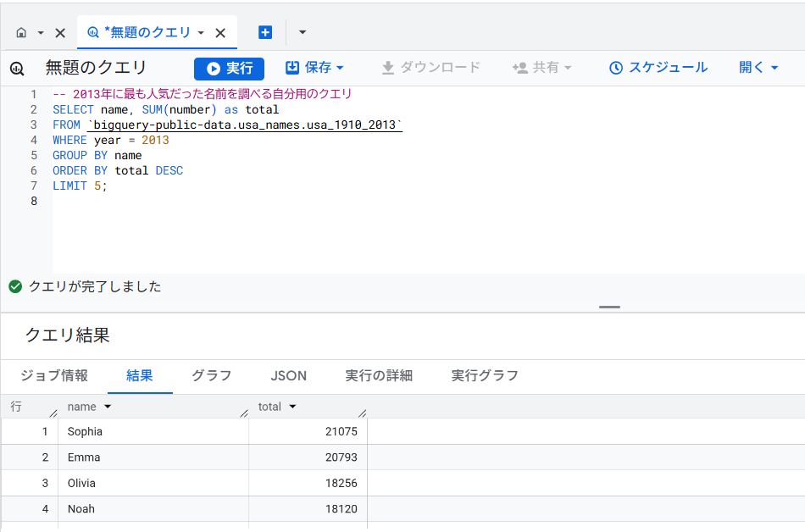
Task: Click the query icon beside the 無題のクエリ title
Action: tap(17, 68)
